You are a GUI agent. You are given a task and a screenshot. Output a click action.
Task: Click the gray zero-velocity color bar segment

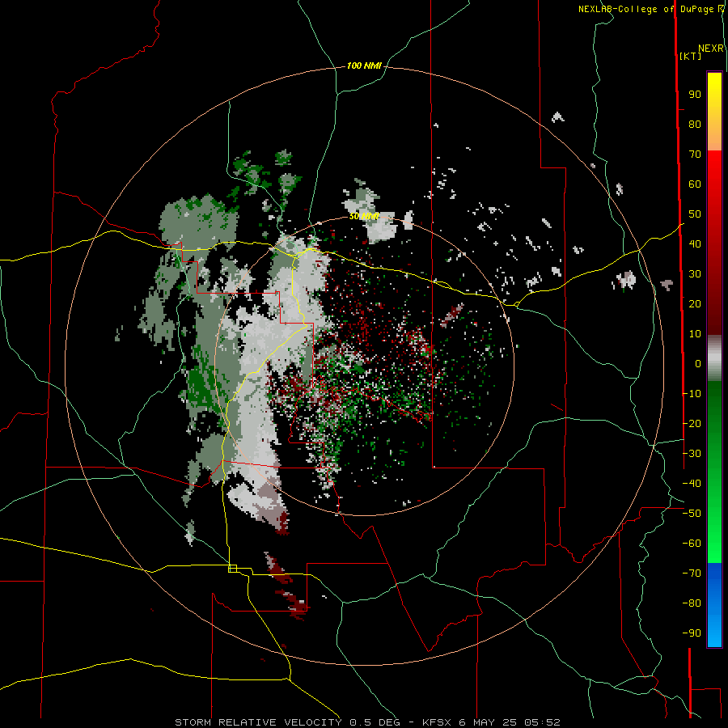(x=714, y=358)
